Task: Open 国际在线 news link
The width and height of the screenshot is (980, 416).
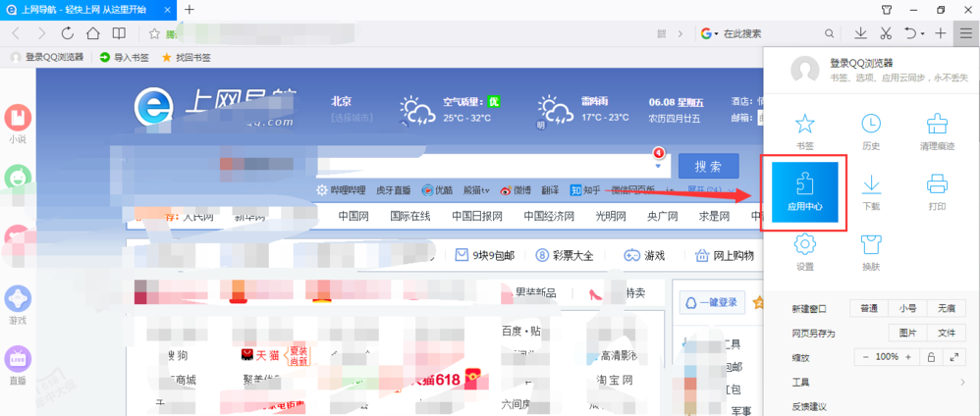Action: 410,217
